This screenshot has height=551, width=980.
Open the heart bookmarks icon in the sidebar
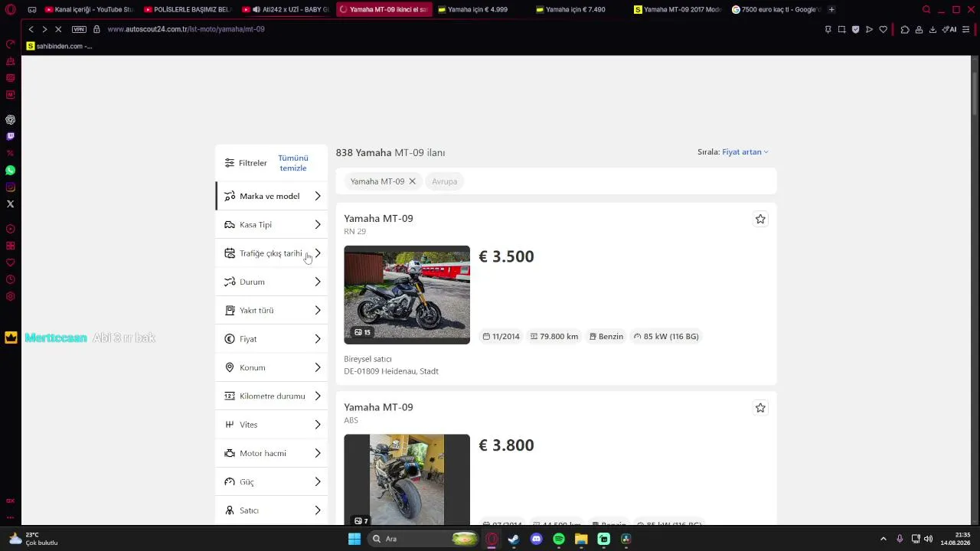pos(11,262)
